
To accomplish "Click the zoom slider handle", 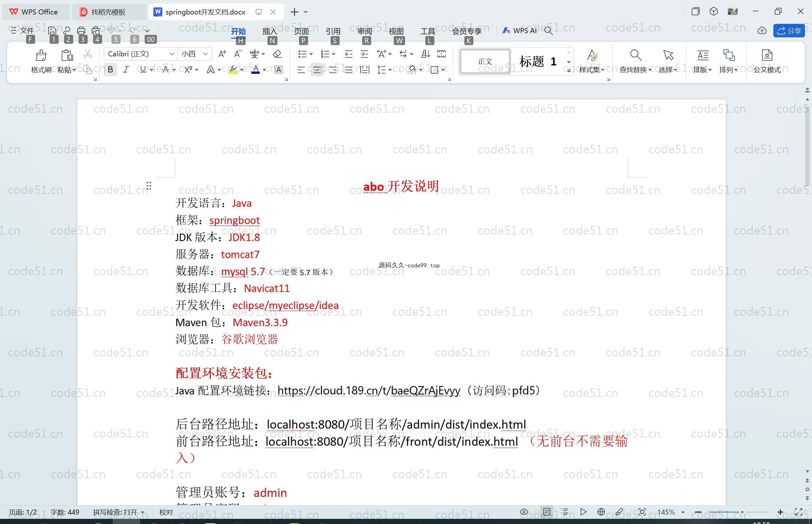I will tap(742, 512).
